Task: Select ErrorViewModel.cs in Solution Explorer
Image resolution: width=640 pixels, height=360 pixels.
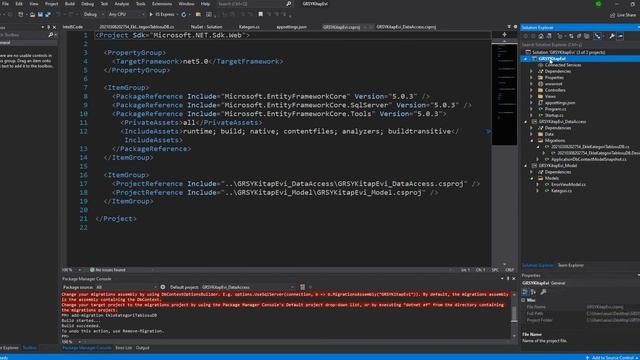Action: click(568, 184)
